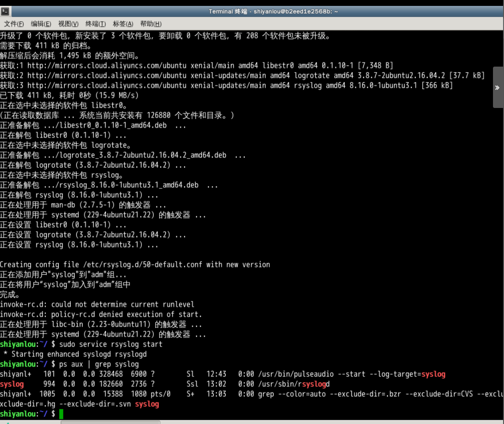Open the 标签(A) menu
This screenshot has height=424, width=504.
coord(123,23)
